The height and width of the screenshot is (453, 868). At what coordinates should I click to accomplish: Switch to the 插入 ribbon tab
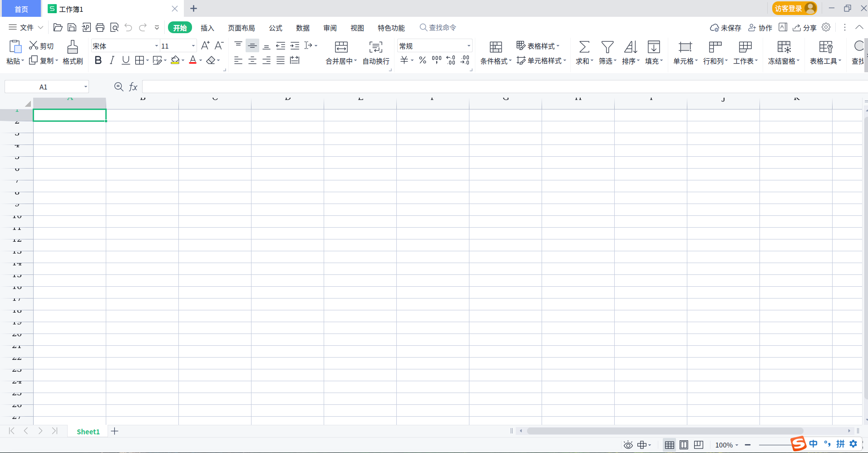(x=207, y=28)
